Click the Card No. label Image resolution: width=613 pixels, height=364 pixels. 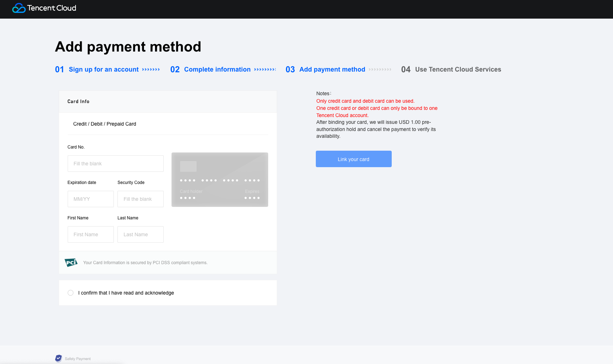76,147
